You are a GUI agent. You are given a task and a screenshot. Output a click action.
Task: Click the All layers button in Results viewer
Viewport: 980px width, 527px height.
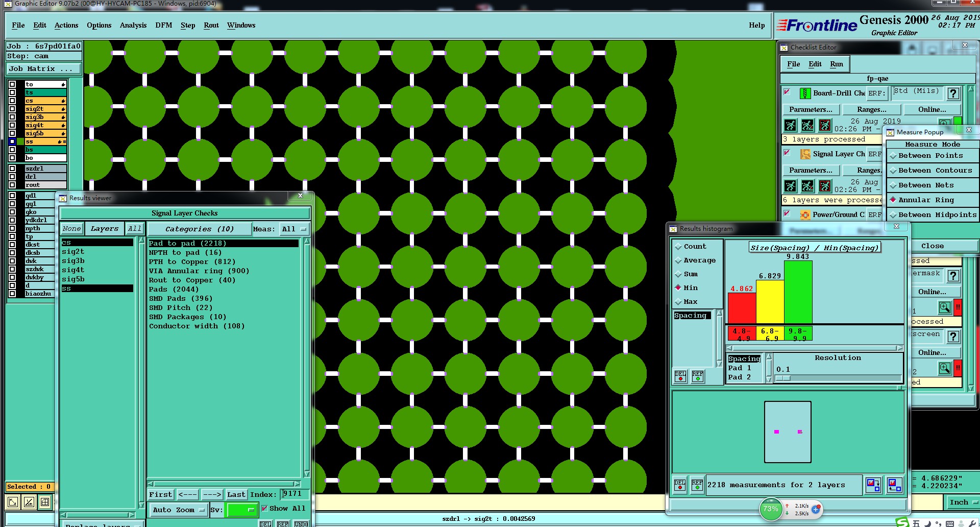[135, 229]
